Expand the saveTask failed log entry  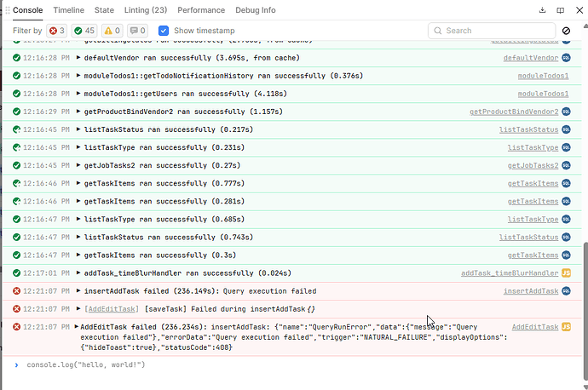coord(78,309)
